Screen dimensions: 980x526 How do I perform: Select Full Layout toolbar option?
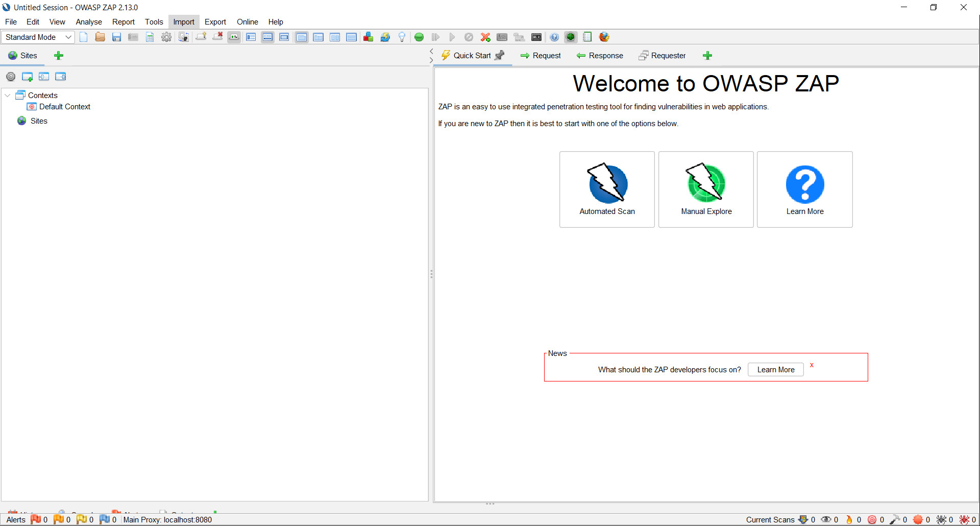284,37
